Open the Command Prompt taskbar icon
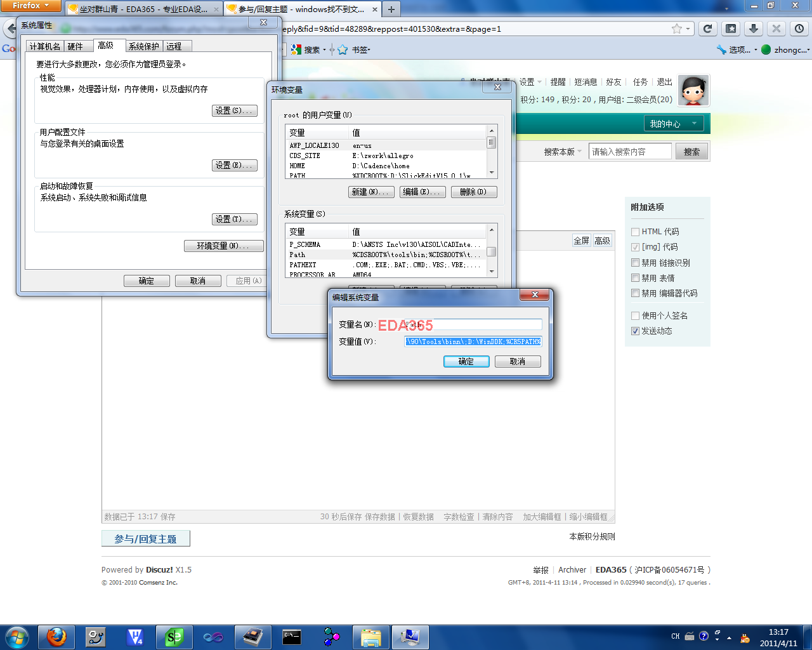Screen dimensions: 812x650 pyautogui.click(x=292, y=637)
